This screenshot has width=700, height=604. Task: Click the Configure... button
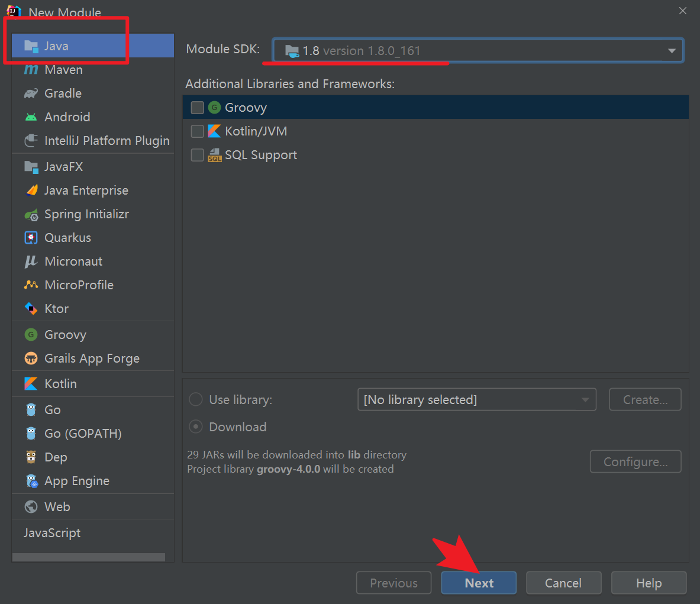coord(636,461)
